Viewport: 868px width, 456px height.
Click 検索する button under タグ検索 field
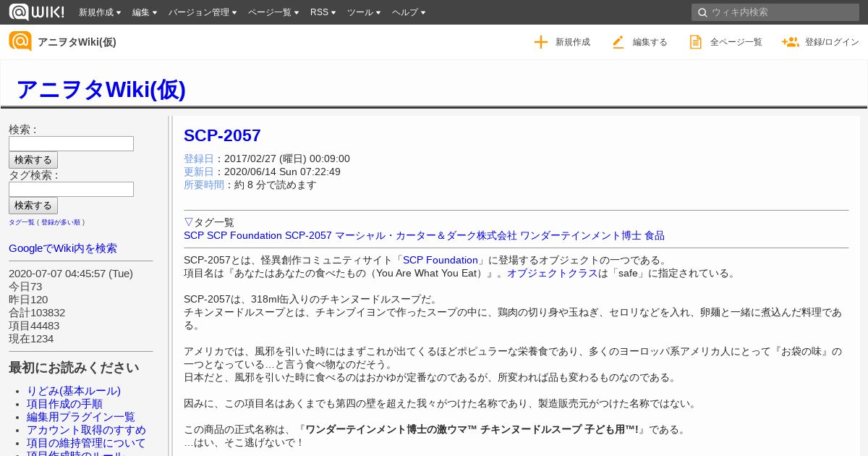[33, 206]
